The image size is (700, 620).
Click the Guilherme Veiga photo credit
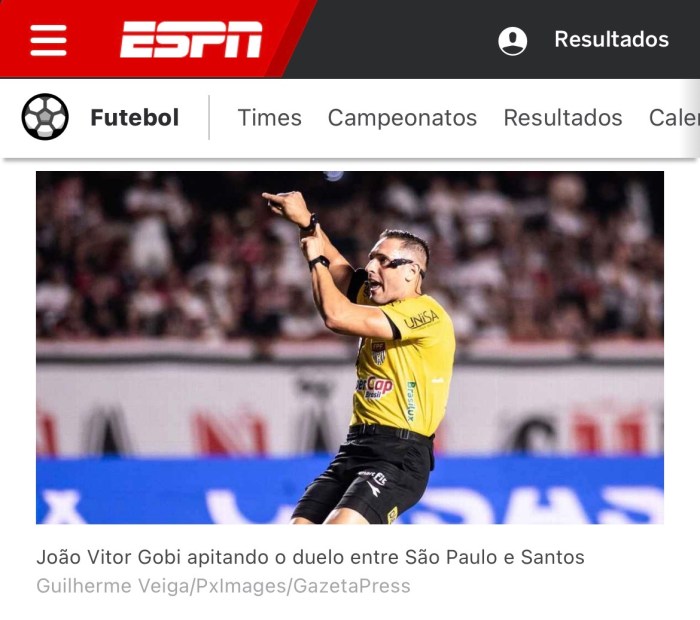[x=223, y=586]
